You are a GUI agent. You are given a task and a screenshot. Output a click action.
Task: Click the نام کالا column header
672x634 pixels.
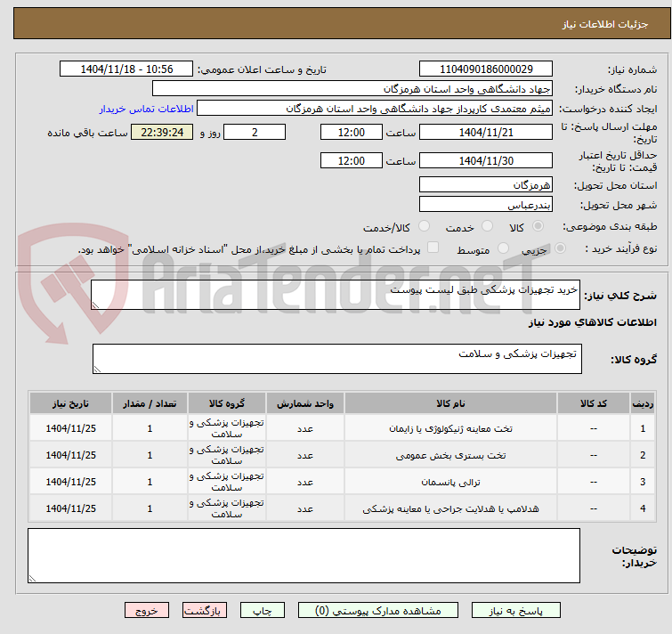tap(450, 403)
